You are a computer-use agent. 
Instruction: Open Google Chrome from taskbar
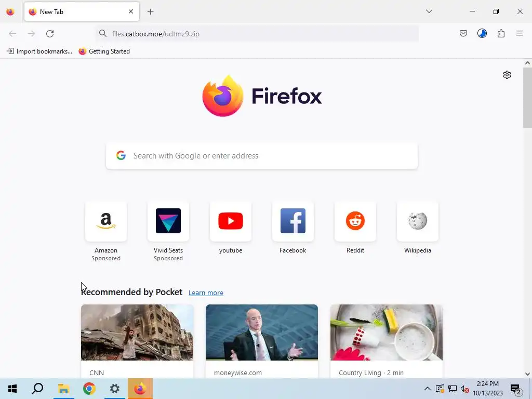[89, 389]
